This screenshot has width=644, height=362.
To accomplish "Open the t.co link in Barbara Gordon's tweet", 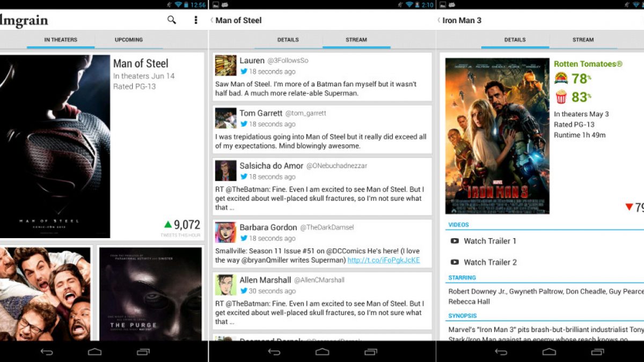I will 383,260.
